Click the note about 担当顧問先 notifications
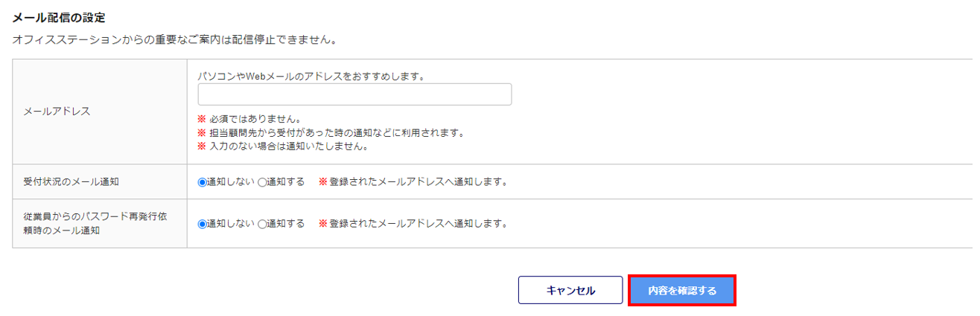 click(335, 132)
